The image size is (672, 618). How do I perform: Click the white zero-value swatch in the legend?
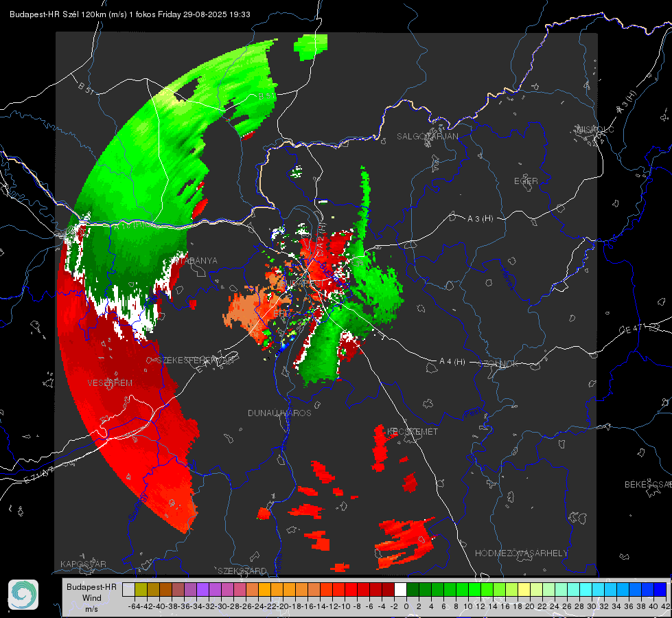400,590
